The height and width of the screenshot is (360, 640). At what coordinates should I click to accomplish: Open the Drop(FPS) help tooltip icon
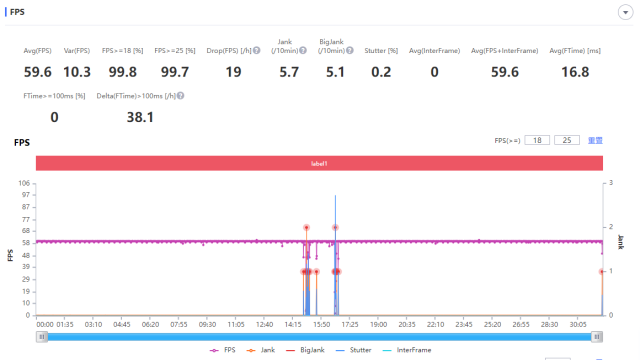256,51
